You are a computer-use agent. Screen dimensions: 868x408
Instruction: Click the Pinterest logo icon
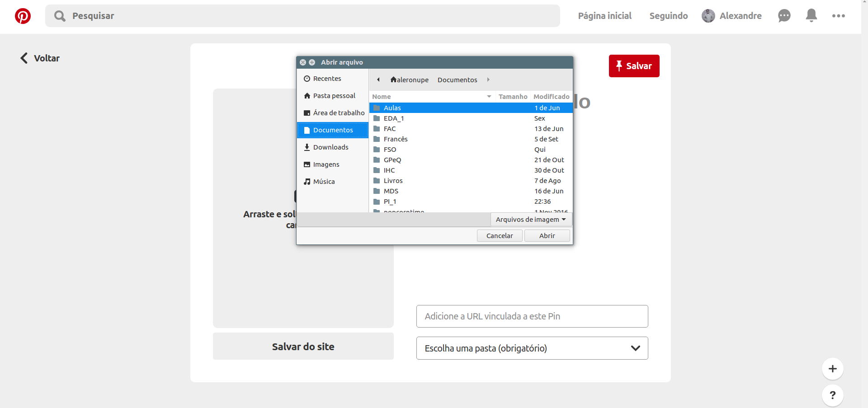tap(23, 16)
